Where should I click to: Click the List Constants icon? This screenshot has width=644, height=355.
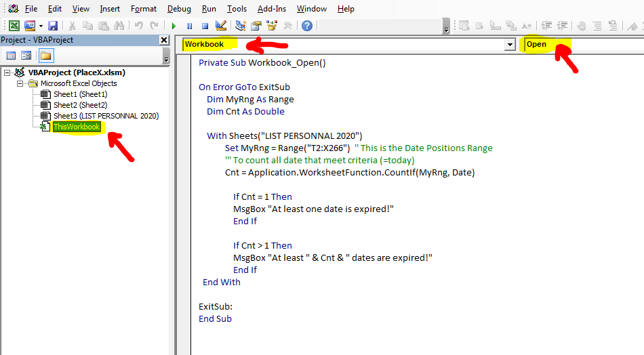(480, 26)
